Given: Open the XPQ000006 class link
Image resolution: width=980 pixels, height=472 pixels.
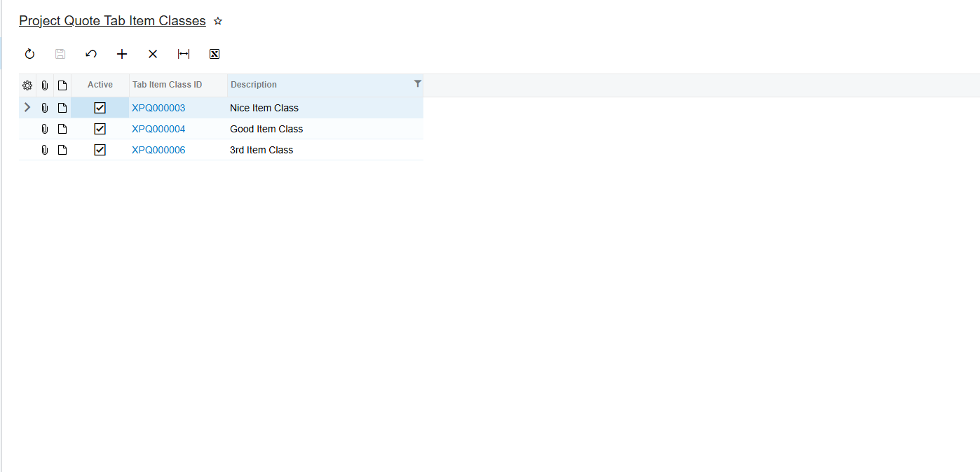Looking at the screenshot, I should 158,150.
